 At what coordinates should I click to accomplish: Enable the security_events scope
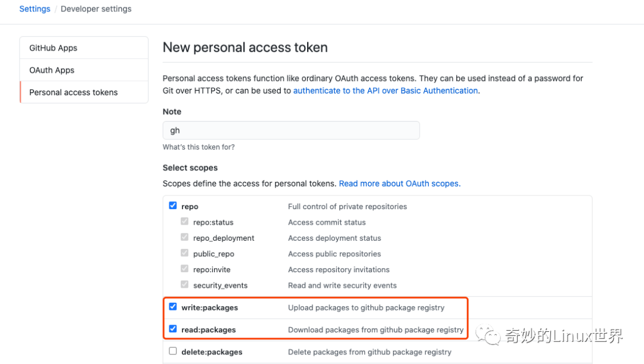point(185,284)
